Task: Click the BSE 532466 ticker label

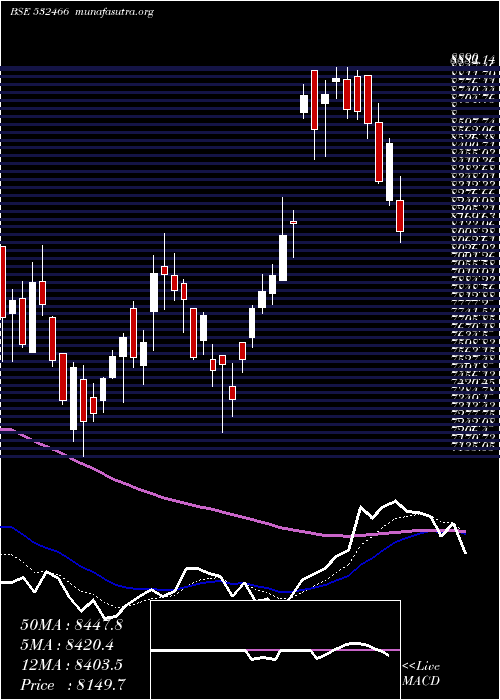Action: [39, 12]
